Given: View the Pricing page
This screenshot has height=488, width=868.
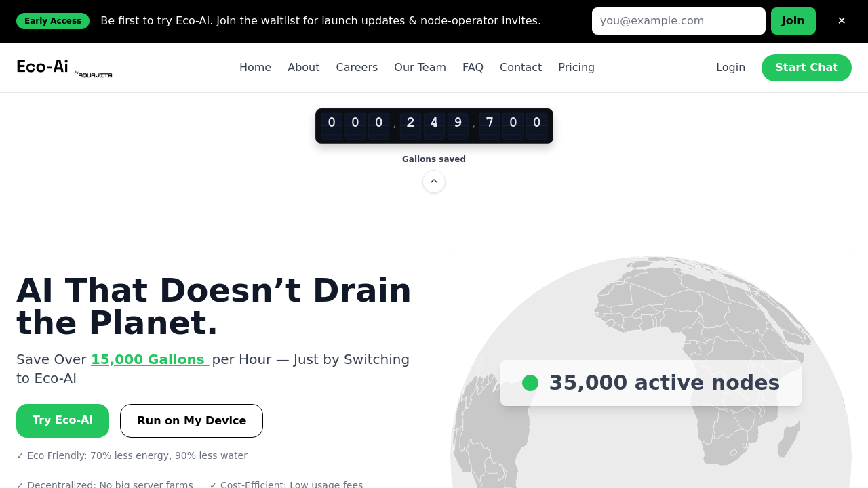Looking at the screenshot, I should point(576,68).
